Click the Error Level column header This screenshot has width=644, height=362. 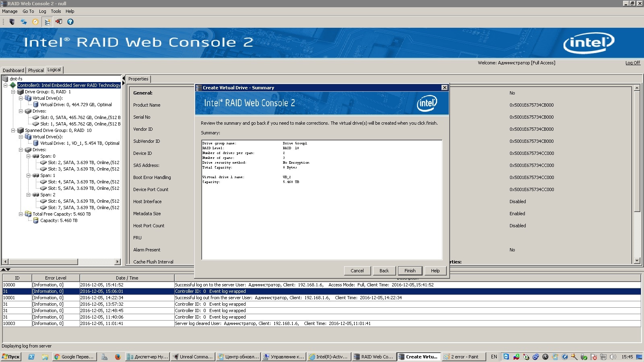(x=56, y=278)
